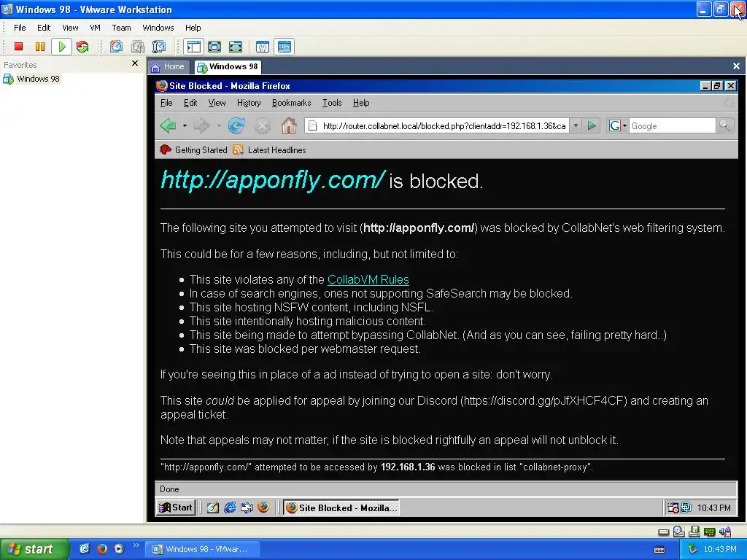Open Getting Started bookmark

coord(194,150)
